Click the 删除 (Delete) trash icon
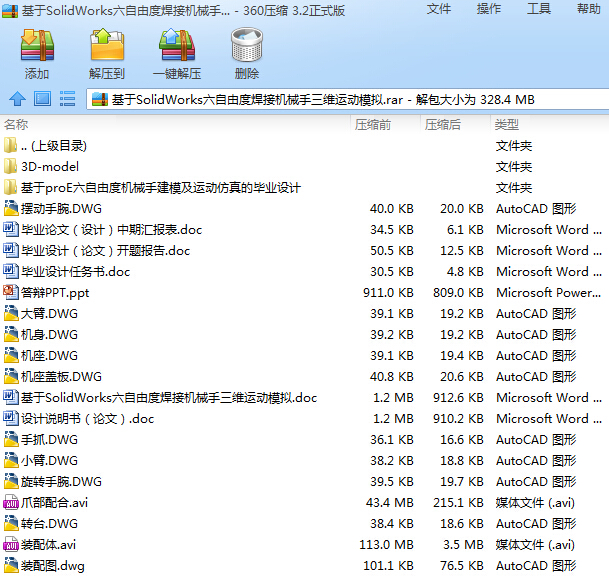The image size is (609, 583). pyautogui.click(x=247, y=45)
